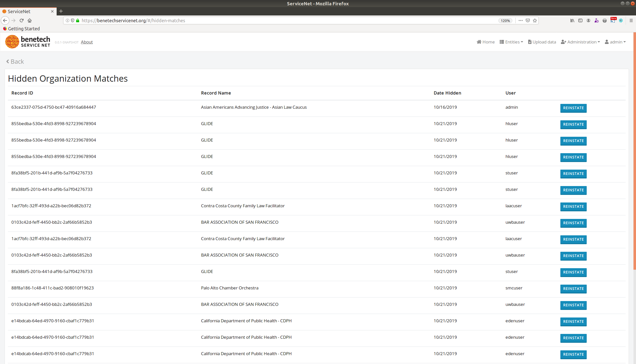Open the Firefox account icon
636x364 pixels.
(588, 21)
